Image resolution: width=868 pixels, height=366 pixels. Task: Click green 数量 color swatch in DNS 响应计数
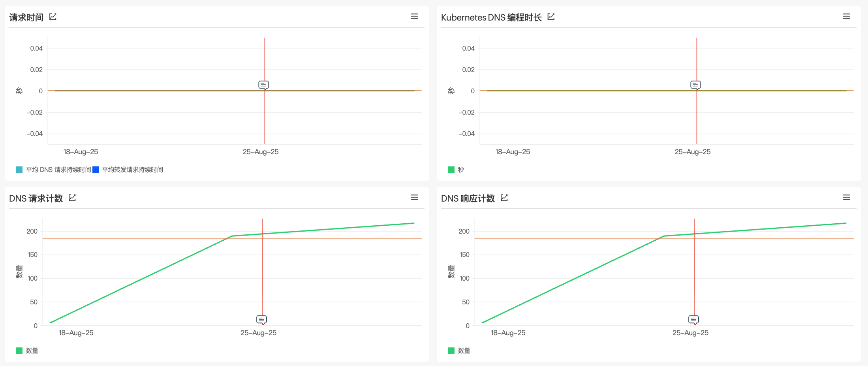point(451,351)
